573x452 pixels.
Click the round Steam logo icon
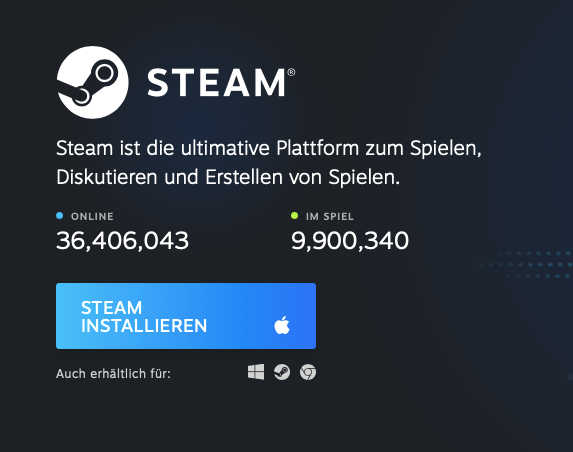(x=93, y=82)
